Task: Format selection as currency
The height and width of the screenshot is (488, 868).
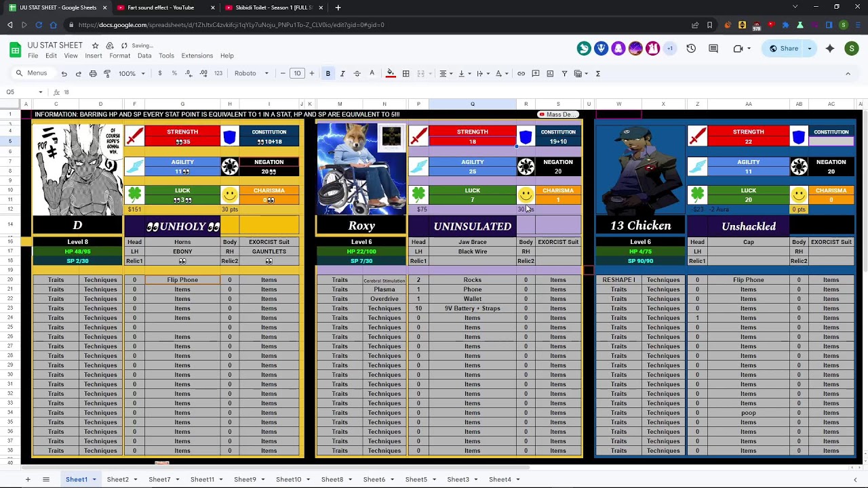Action: tap(160, 73)
